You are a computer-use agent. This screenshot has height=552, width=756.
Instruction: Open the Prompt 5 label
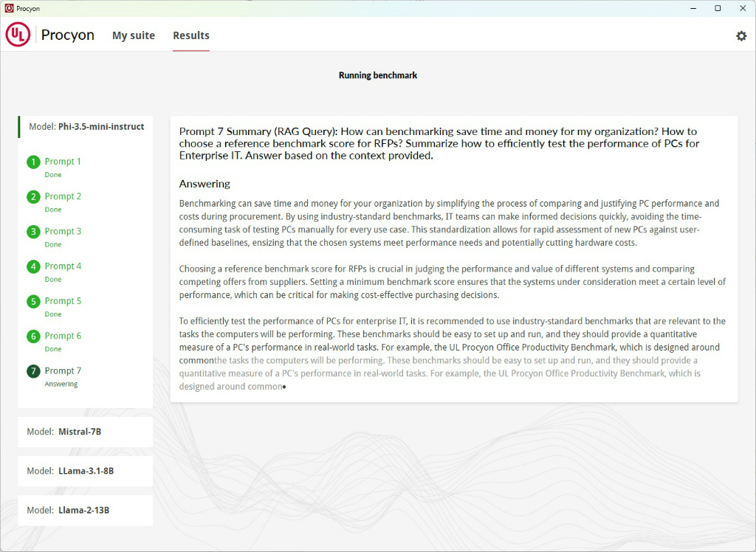coord(63,301)
